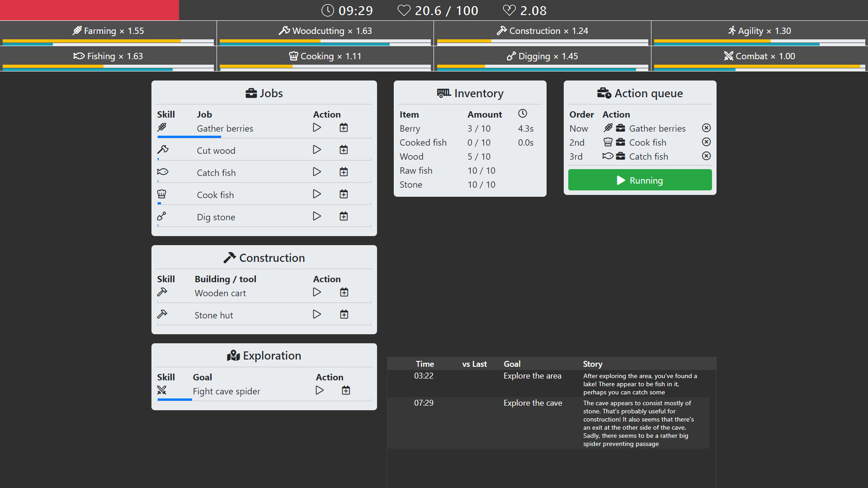
Task: Start the Fight cave spider exploration
Action: pos(320,390)
